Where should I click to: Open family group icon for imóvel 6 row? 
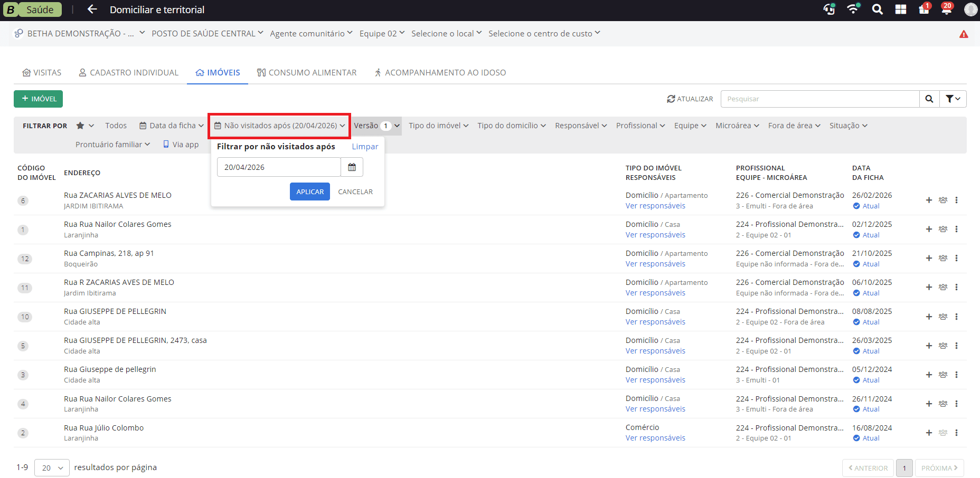point(943,200)
